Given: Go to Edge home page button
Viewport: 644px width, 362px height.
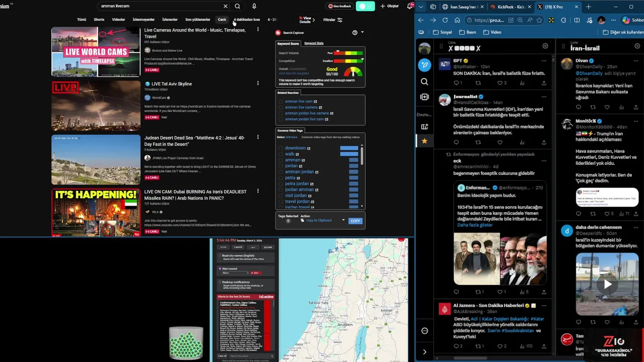Looking at the screenshot, I should click(457, 20).
